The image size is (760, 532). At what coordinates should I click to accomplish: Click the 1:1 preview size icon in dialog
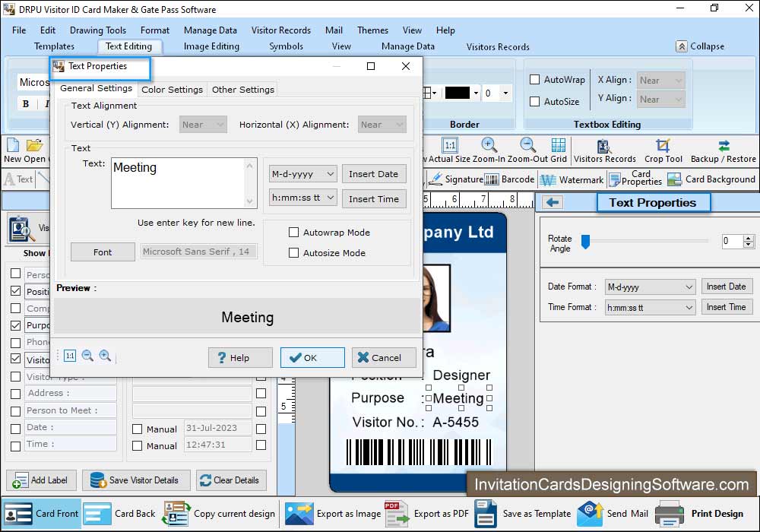(x=70, y=356)
